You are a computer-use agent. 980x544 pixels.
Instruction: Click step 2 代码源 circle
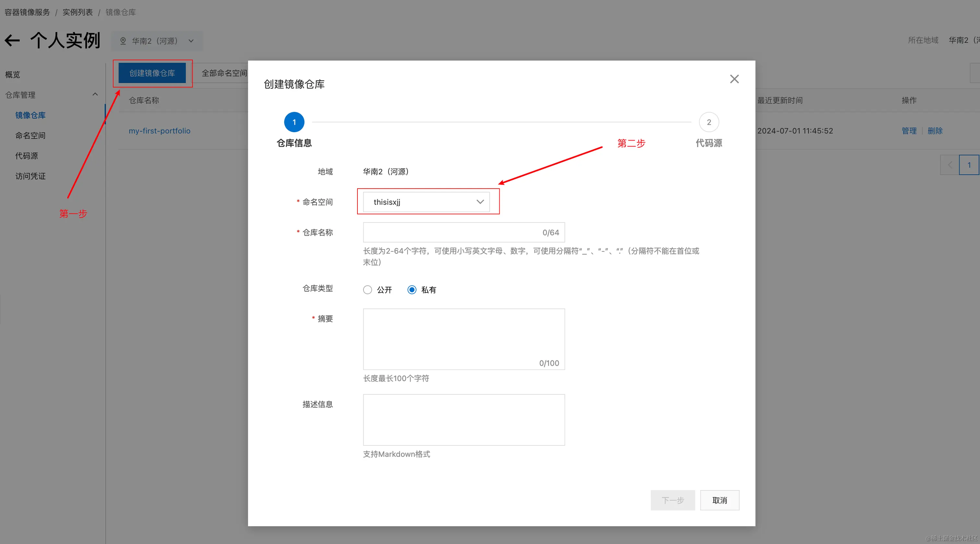pyautogui.click(x=709, y=122)
